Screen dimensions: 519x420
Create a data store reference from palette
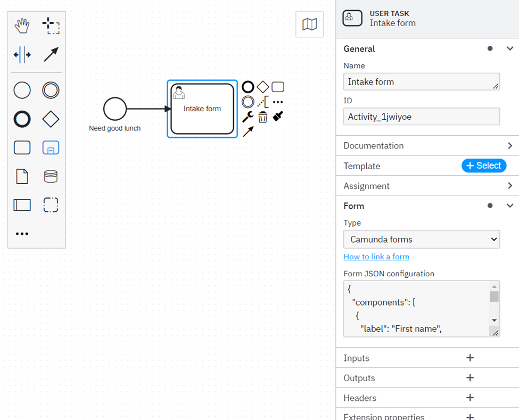pyautogui.click(x=51, y=176)
